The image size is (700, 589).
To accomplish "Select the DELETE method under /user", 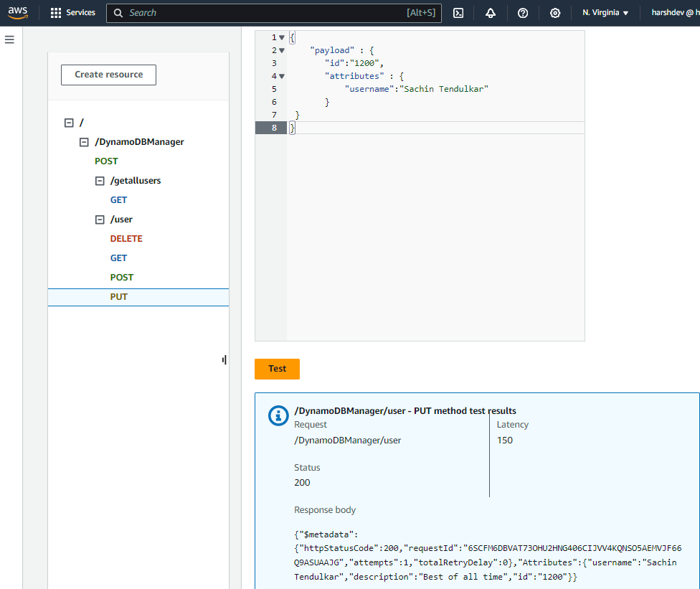I will [126, 239].
